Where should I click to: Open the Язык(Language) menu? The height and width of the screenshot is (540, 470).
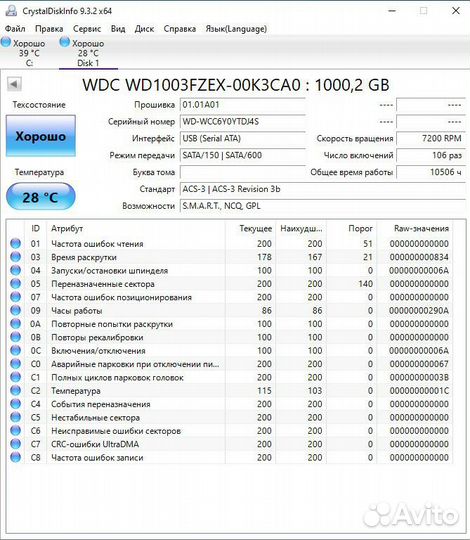[236, 29]
